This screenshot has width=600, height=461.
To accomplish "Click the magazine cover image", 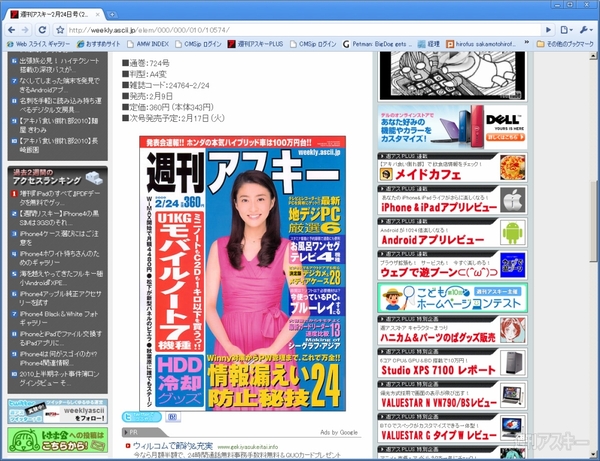I will tap(242, 273).
